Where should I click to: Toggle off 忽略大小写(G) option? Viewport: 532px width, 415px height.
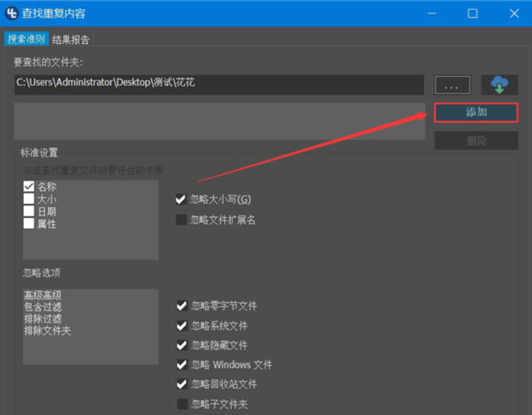(181, 199)
